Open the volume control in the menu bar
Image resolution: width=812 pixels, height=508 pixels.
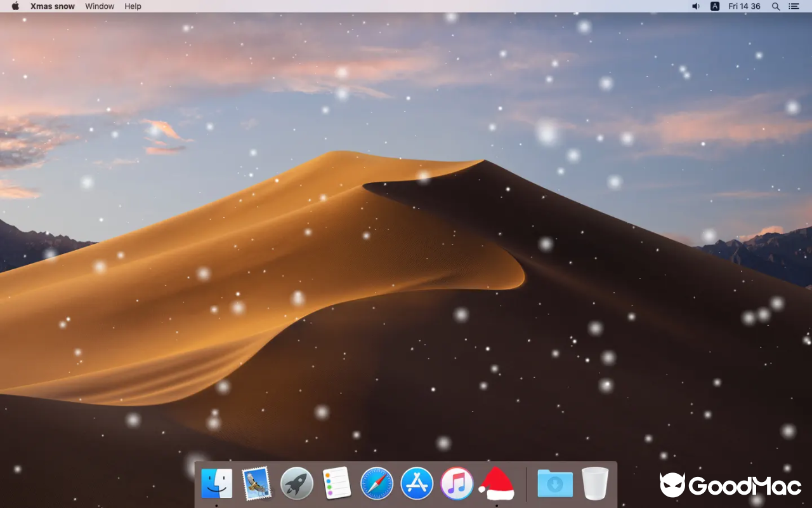[695, 6]
